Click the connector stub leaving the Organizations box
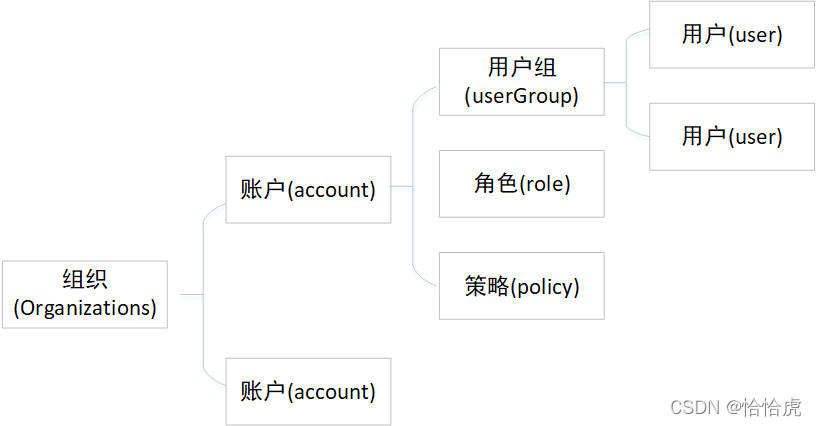816x426 pixels. point(192,294)
